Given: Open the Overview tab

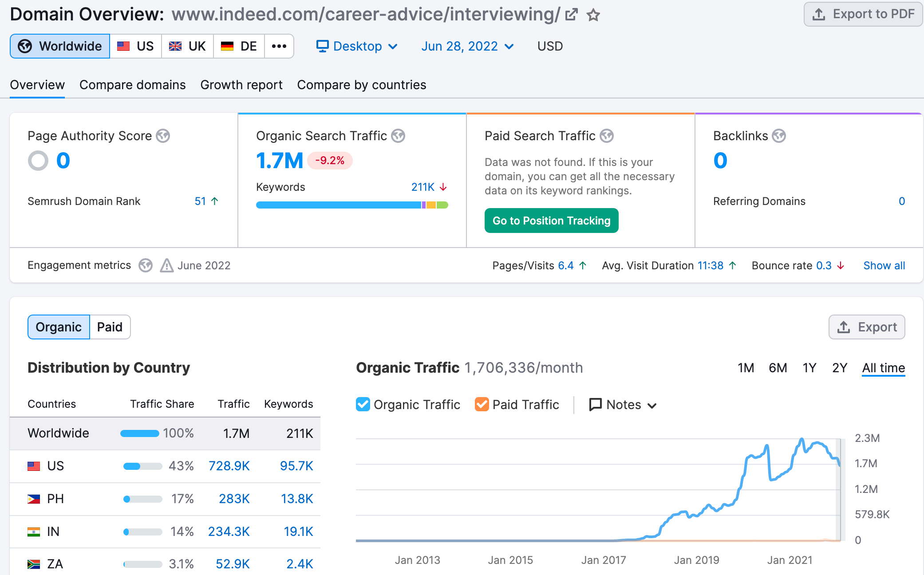Looking at the screenshot, I should point(37,85).
